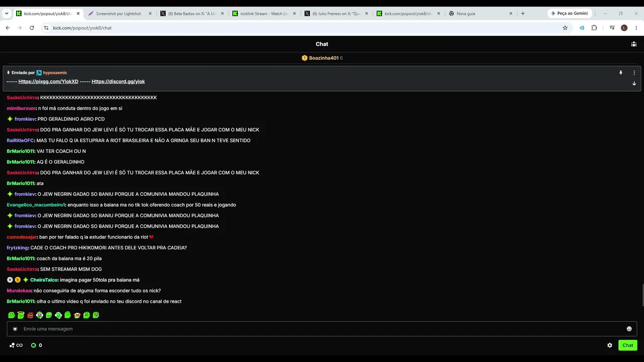Click frytzking username

point(18,247)
